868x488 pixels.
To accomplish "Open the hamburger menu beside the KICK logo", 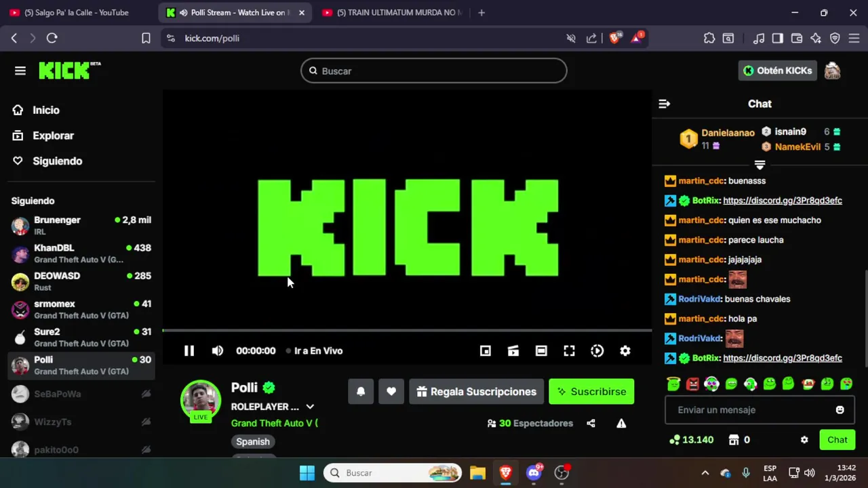I will tap(20, 70).
